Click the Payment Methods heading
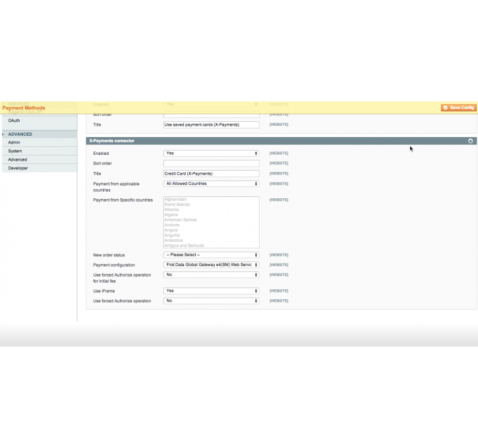This screenshot has width=478, height=448. tap(24, 108)
